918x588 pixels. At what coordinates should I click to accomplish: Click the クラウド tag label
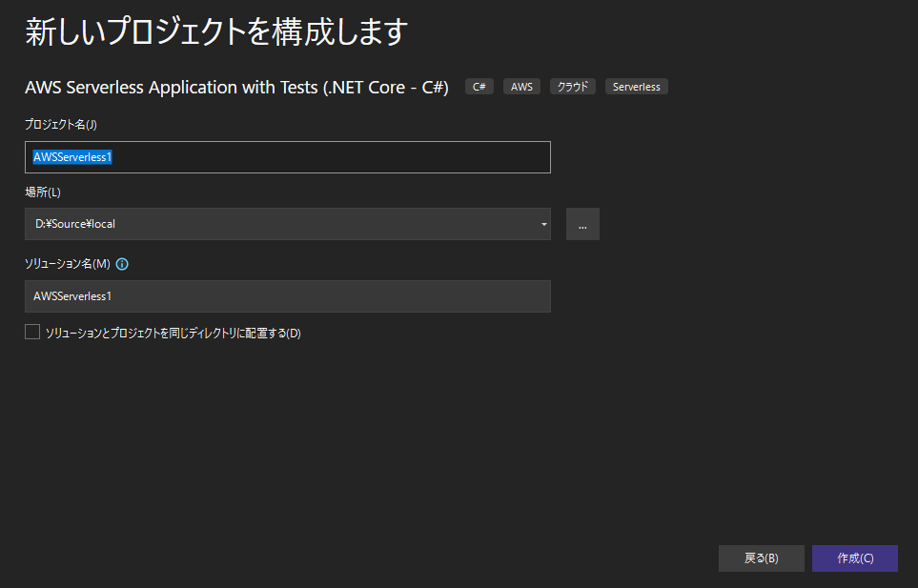pyautogui.click(x=573, y=87)
